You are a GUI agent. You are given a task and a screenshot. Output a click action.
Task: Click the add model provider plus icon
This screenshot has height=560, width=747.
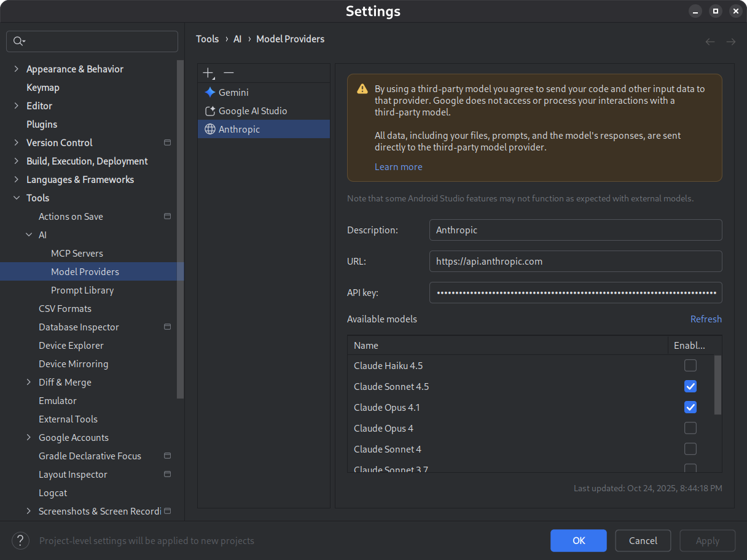pos(208,72)
